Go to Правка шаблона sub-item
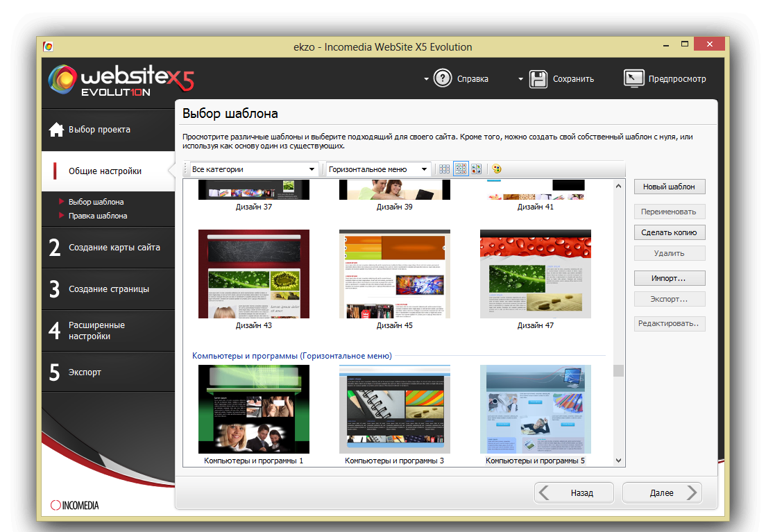The image size is (766, 532). tap(98, 216)
